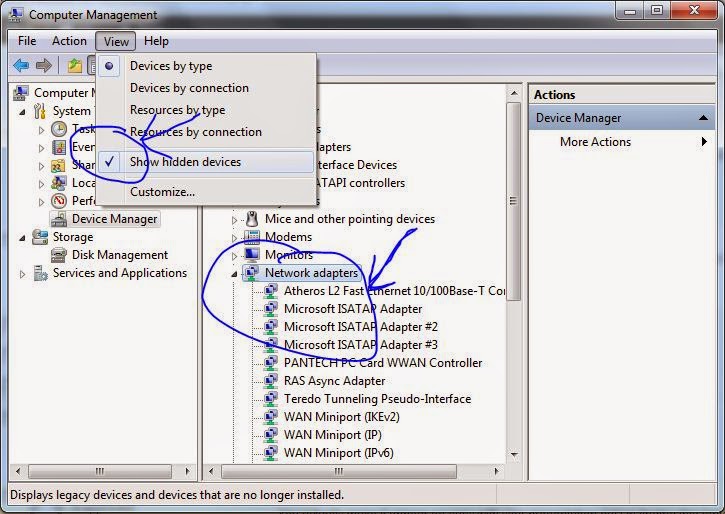
Task: Click the Local Users and Groups icon
Action: (59, 183)
